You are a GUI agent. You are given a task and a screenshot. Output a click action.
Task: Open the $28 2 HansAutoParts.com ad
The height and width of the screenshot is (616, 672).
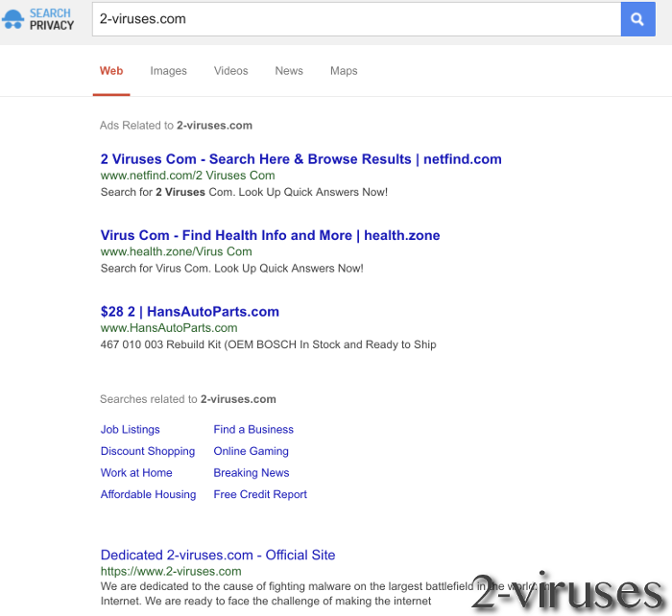[x=189, y=312]
